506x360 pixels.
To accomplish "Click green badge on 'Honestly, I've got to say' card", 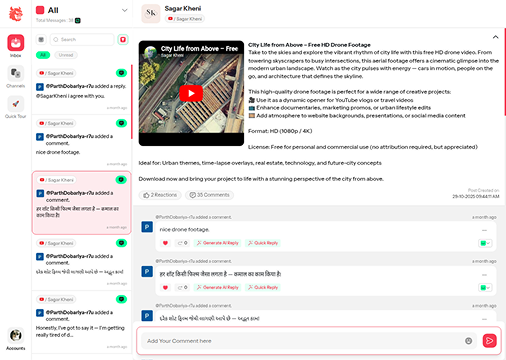I will point(121,299).
